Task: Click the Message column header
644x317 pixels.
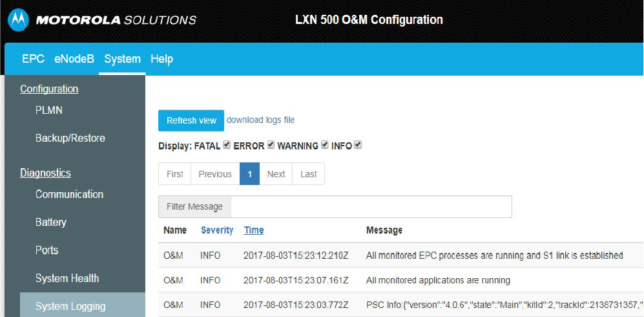Action: click(x=384, y=230)
